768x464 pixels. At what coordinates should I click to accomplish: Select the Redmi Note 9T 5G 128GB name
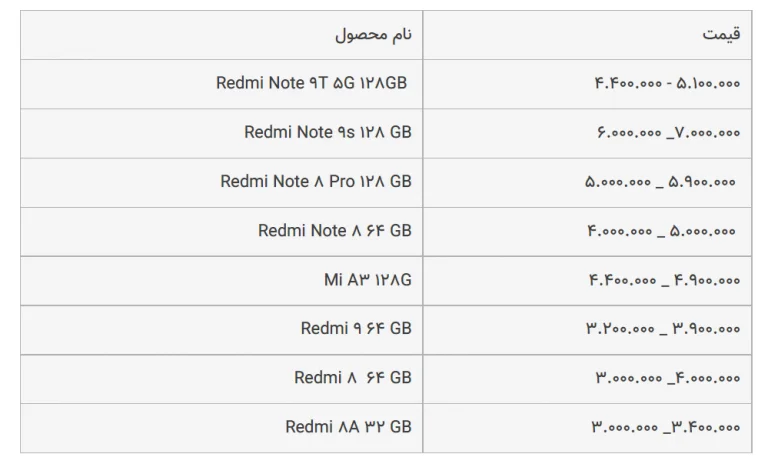(x=313, y=83)
